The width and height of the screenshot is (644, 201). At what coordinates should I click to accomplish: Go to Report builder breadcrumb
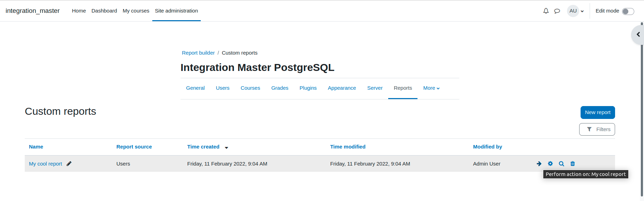198,53
